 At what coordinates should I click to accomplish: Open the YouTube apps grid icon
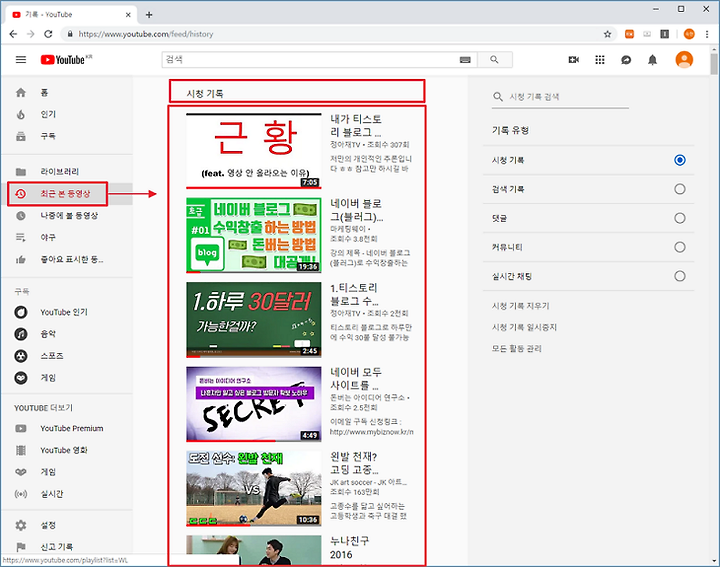coord(600,60)
